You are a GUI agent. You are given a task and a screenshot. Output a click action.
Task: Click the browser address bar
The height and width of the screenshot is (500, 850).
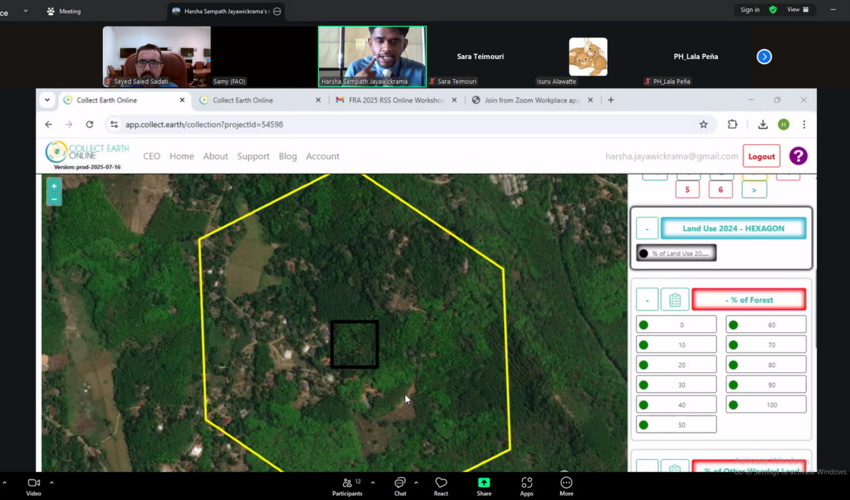coord(400,125)
